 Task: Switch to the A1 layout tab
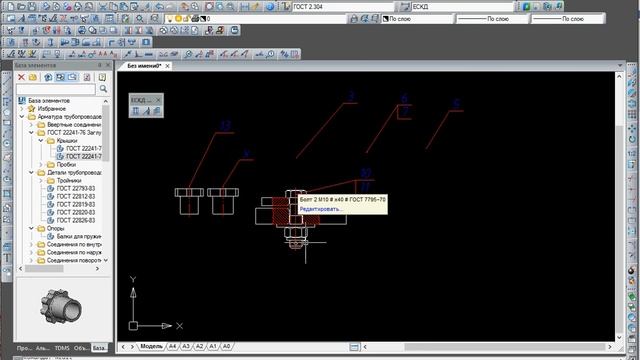click(213, 346)
